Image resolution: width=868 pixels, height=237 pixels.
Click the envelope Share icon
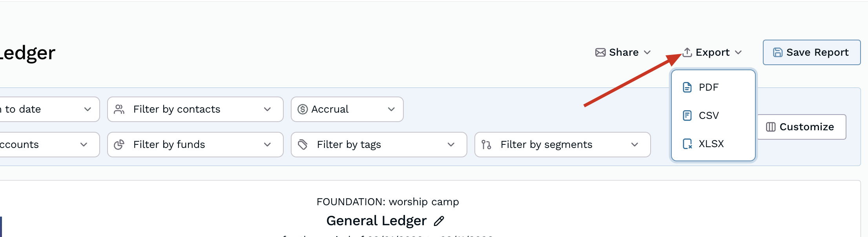[600, 53]
